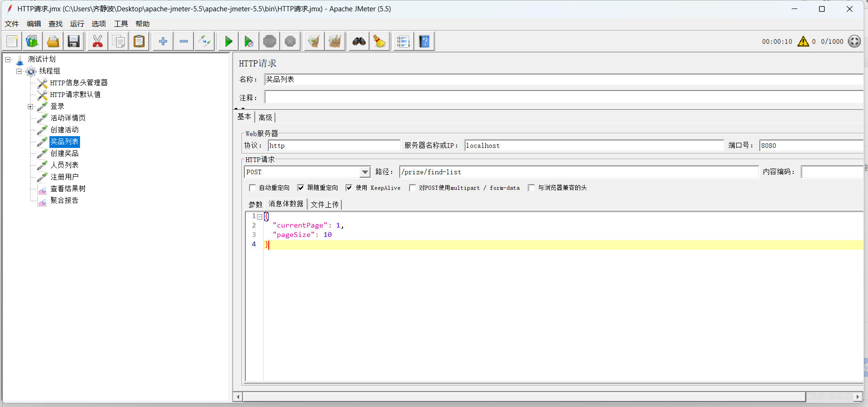Select HTTP请求默认值 in the tree
The height and width of the screenshot is (407, 868).
coord(75,95)
